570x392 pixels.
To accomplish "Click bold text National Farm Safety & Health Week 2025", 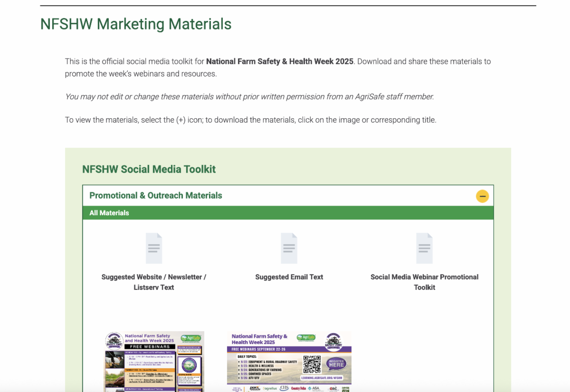I will click(280, 61).
